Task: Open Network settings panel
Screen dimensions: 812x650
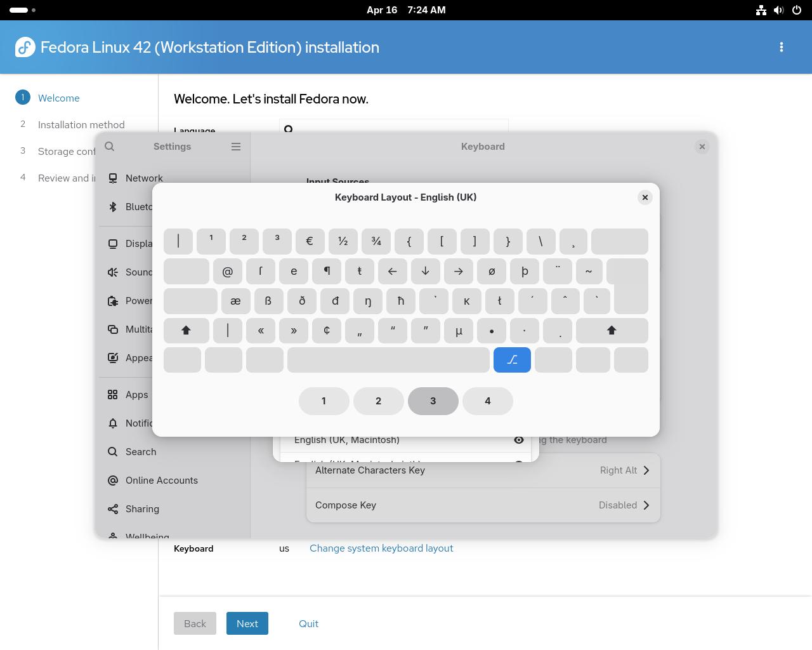Action: (174, 178)
